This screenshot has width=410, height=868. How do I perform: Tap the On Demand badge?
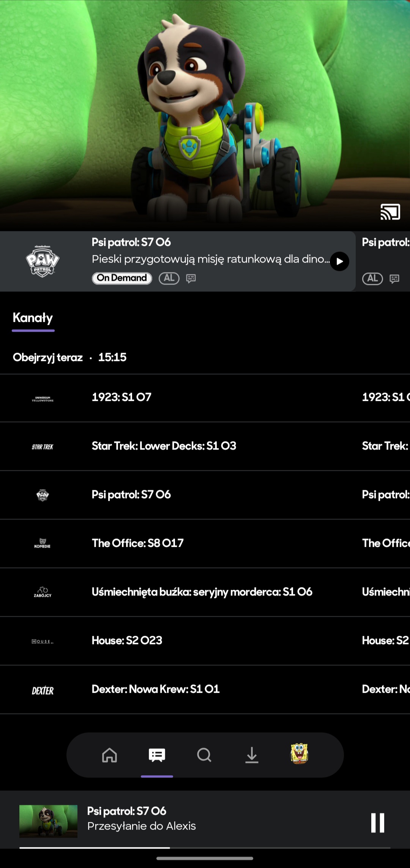coord(122,278)
